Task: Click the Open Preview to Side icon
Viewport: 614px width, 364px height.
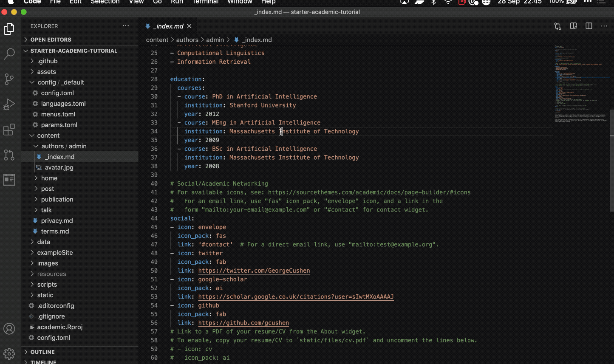Action: [x=573, y=26]
